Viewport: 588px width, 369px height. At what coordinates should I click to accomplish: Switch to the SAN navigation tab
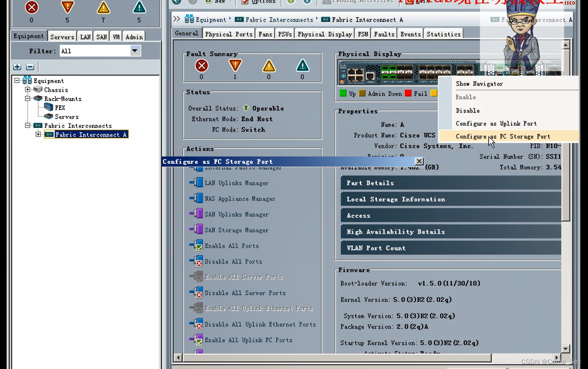pos(101,37)
